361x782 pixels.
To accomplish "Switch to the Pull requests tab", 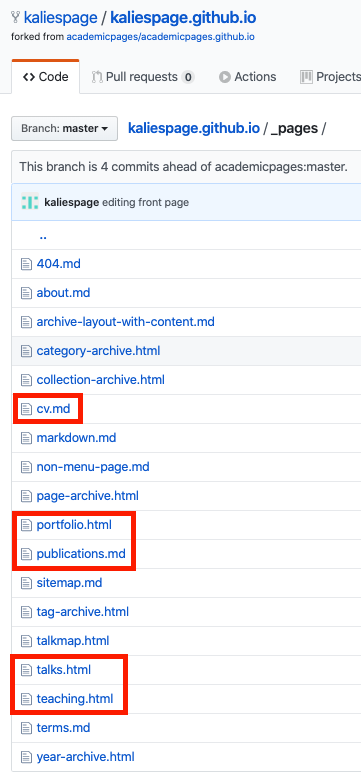I will point(143,77).
